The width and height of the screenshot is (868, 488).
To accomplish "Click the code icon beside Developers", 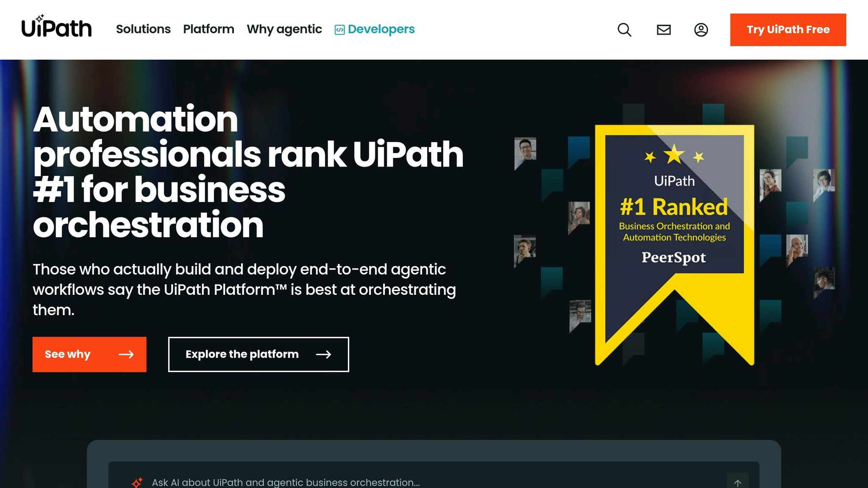I will [x=339, y=30].
